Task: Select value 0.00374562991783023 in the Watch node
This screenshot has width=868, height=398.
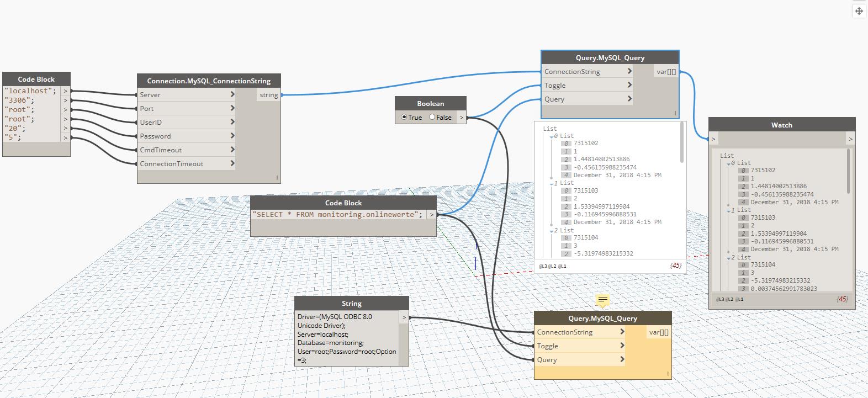Action: pyautogui.click(x=784, y=289)
